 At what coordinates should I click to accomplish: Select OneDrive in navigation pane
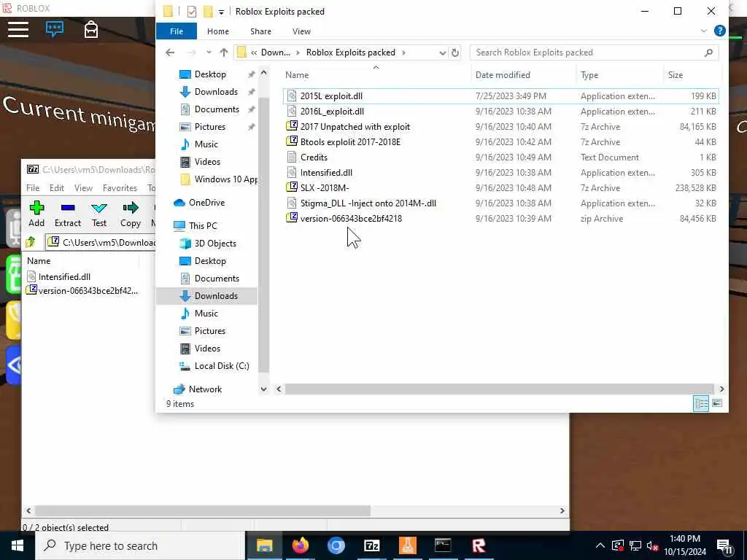pos(206,203)
